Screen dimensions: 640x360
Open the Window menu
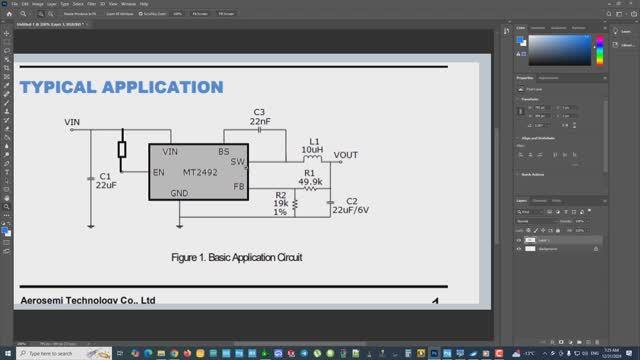[128, 4]
